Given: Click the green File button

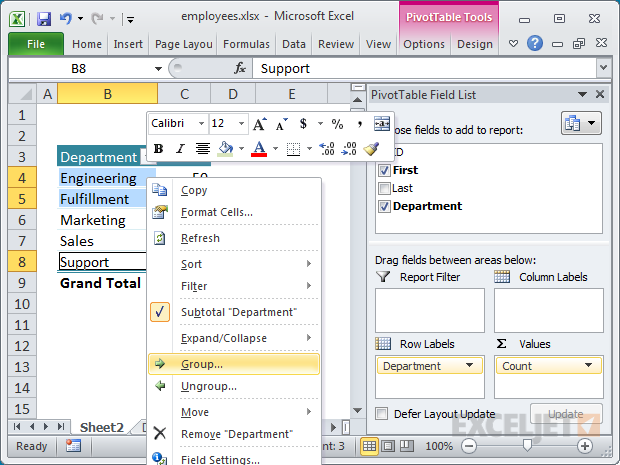Looking at the screenshot, I should click(36, 44).
